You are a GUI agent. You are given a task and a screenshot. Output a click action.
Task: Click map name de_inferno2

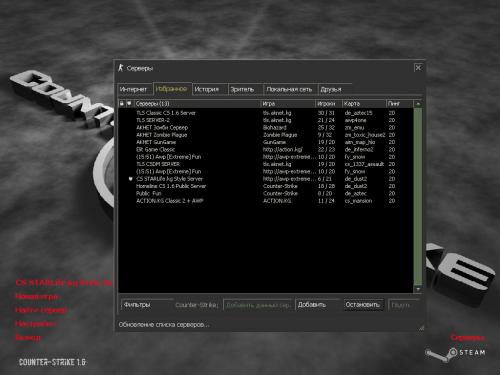tap(359, 150)
